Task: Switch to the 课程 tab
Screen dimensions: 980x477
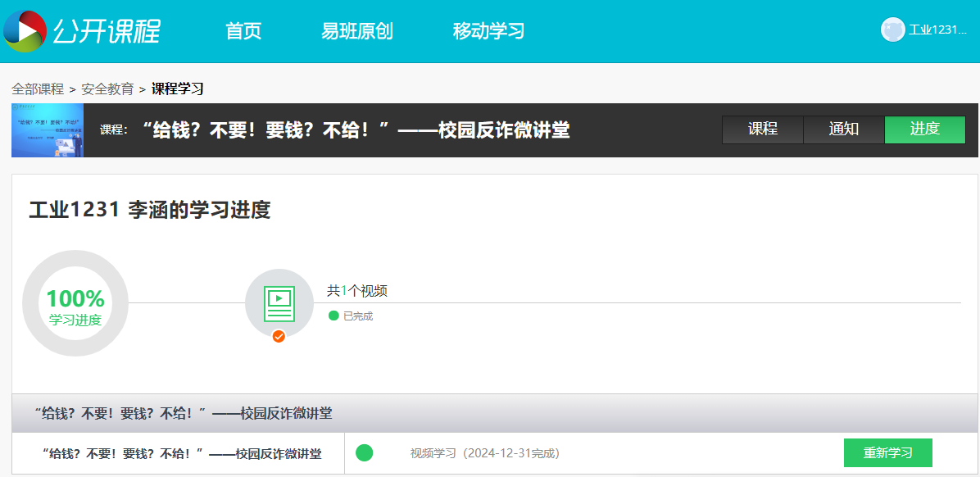Action: pyautogui.click(x=763, y=129)
